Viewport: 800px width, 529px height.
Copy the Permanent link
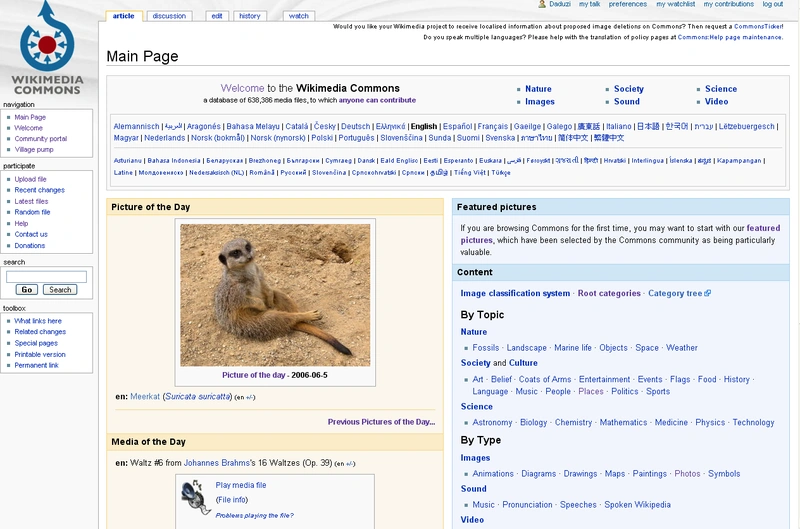[x=36, y=366]
